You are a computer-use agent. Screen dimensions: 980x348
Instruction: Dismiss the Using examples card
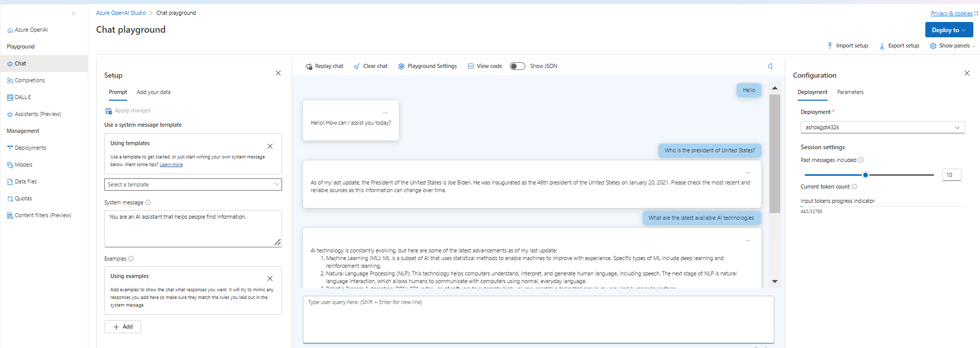(270, 279)
